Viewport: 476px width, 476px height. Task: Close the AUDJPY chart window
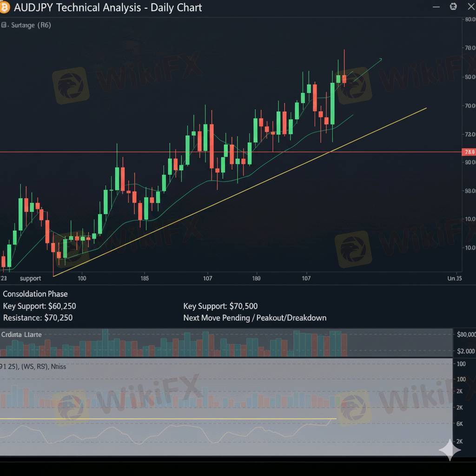(471, 7)
